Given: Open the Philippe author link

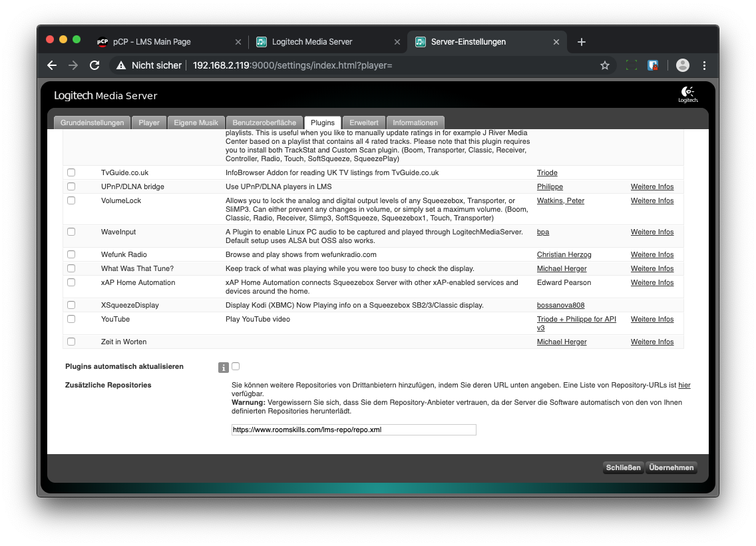Looking at the screenshot, I should tap(550, 186).
